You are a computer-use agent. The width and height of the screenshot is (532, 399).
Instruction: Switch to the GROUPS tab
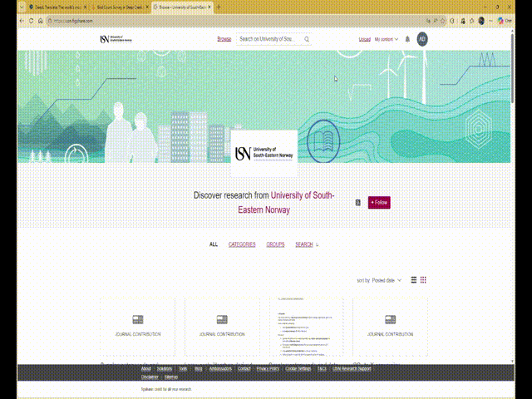(x=275, y=244)
